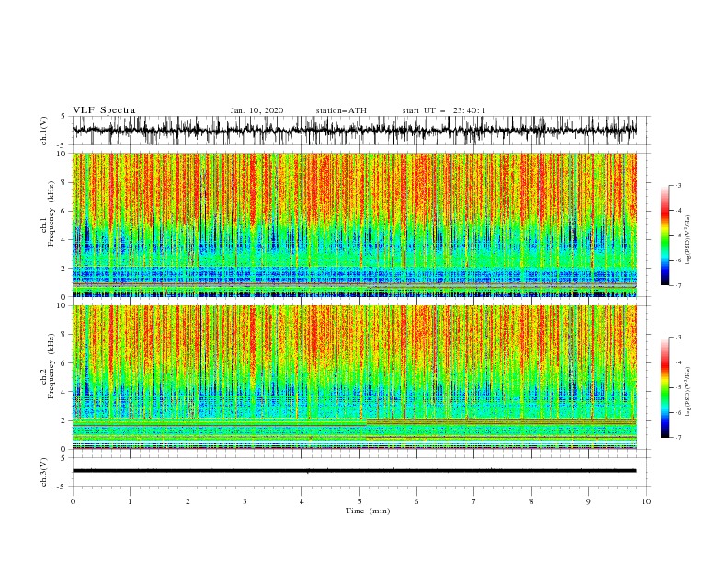Image resolution: width=728 pixels, height=563 pixels.
Task: Click the "-7" label on the ch.1 colorbar
Action: (678, 285)
